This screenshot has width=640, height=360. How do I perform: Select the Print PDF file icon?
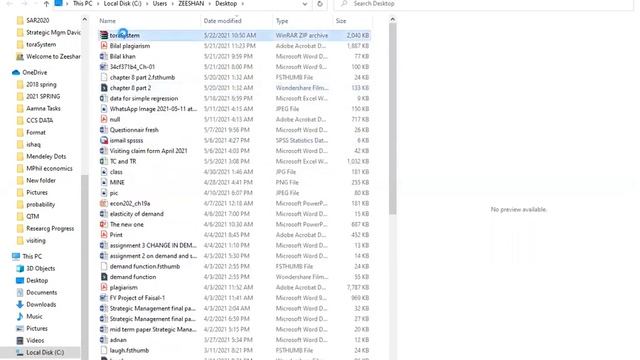[x=104, y=235]
